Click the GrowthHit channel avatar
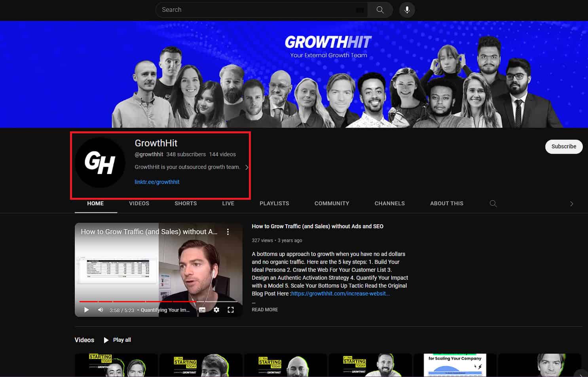This screenshot has width=588, height=377. coord(100,163)
